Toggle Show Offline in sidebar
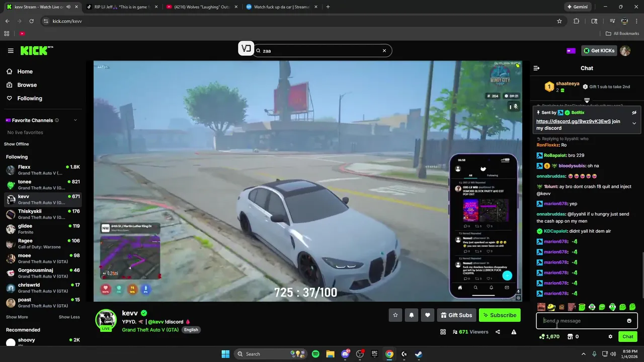 click(x=17, y=144)
